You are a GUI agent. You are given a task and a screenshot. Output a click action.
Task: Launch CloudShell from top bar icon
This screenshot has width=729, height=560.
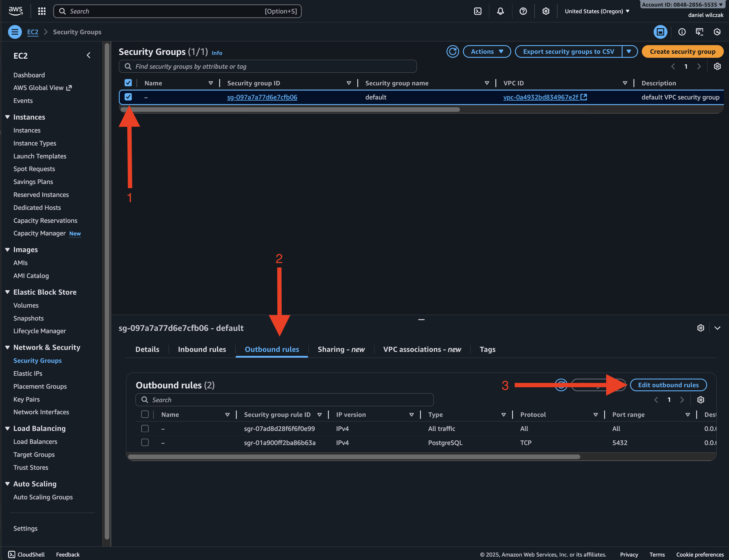tap(478, 11)
